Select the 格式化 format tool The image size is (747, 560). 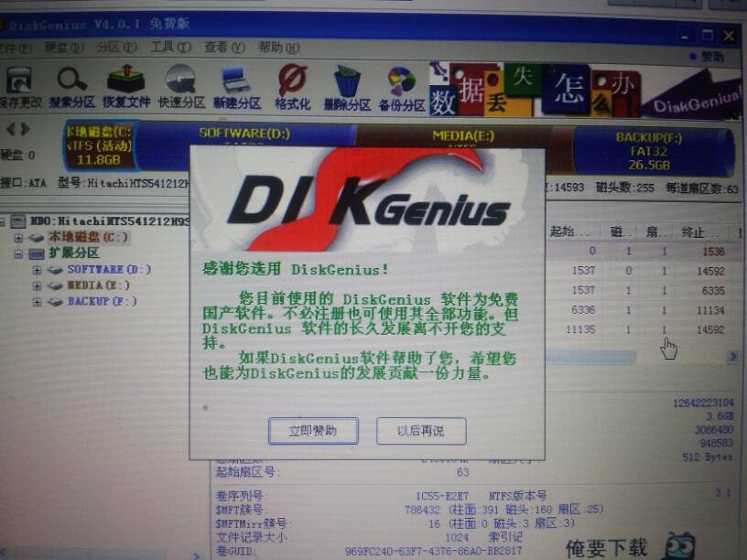tap(293, 89)
